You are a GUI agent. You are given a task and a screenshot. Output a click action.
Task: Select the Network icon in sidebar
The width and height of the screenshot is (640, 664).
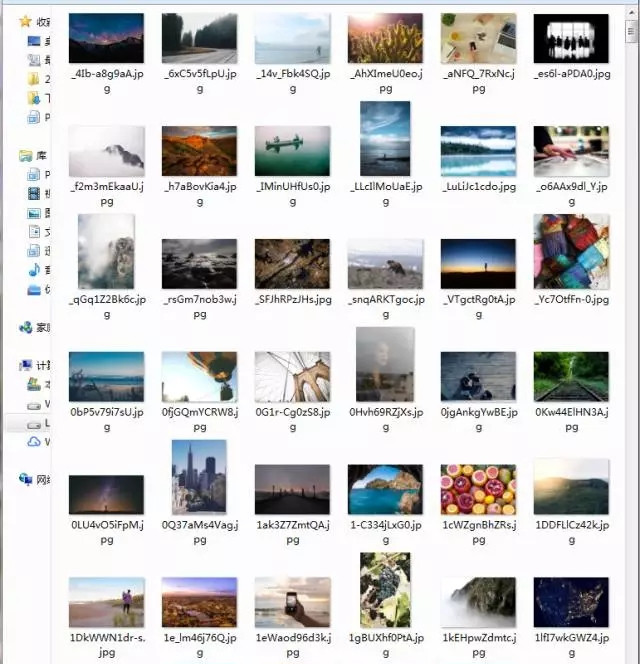(x=26, y=479)
